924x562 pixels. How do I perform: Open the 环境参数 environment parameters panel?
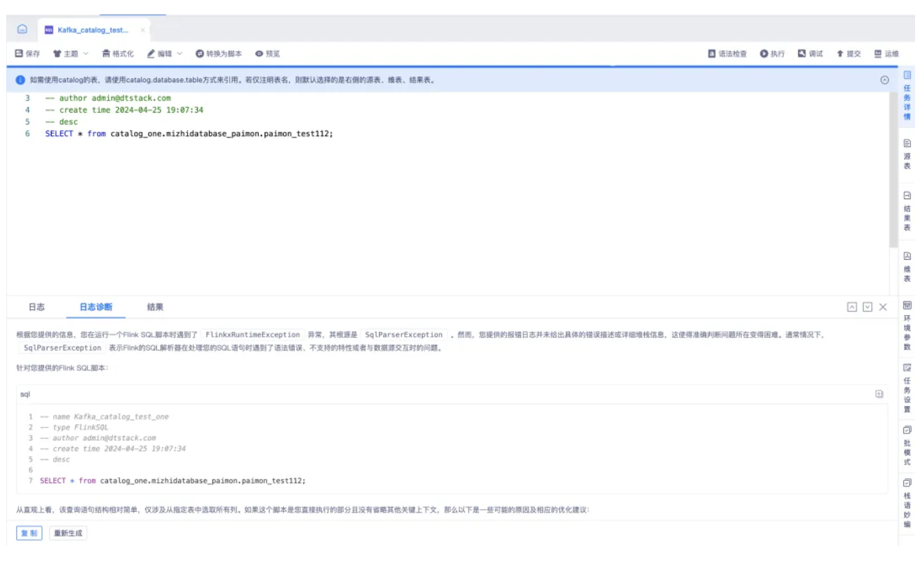click(x=907, y=326)
